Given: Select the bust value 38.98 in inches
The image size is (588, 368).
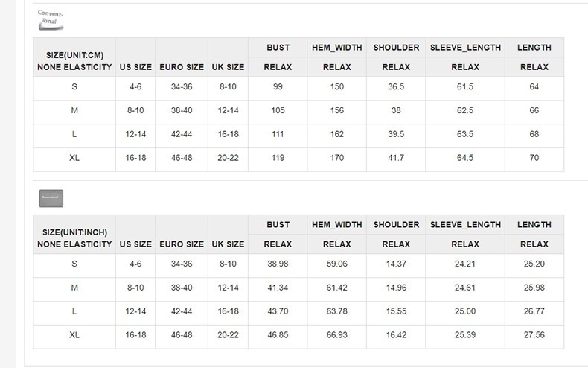Looking at the screenshot, I should (278, 264).
